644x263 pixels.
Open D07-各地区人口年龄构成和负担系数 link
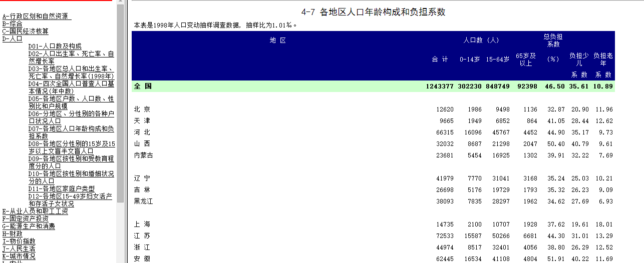point(71,132)
